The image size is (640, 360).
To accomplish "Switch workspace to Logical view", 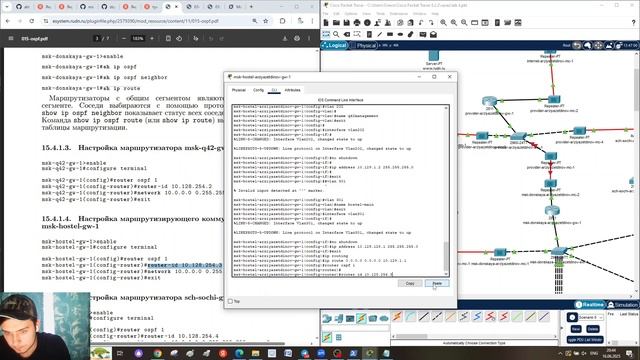I will pos(334,45).
